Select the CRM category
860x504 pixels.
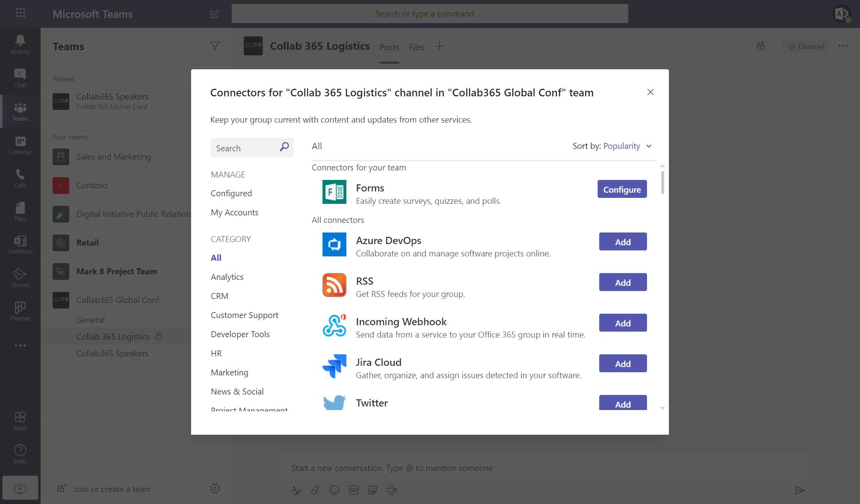tap(219, 296)
